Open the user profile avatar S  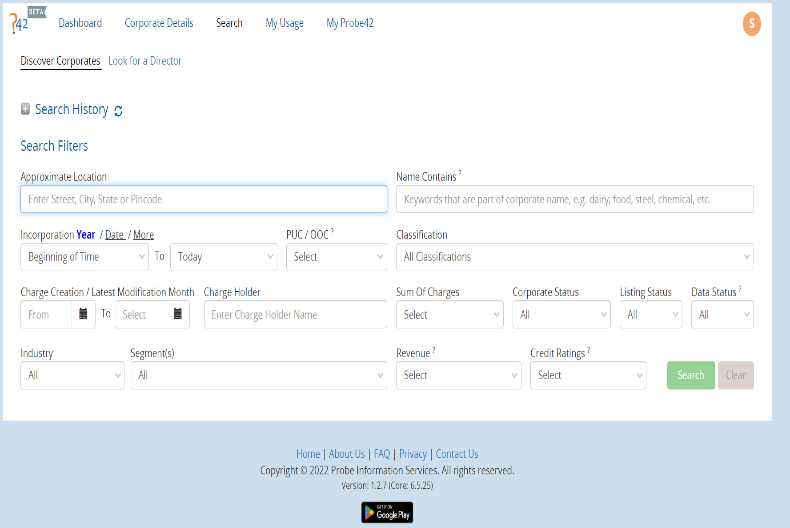coord(752,24)
